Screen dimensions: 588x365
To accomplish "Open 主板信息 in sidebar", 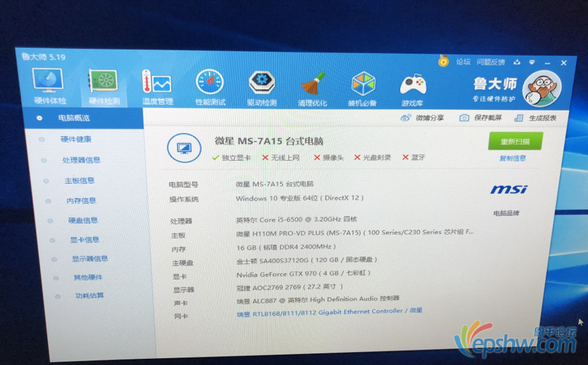I will [x=79, y=180].
